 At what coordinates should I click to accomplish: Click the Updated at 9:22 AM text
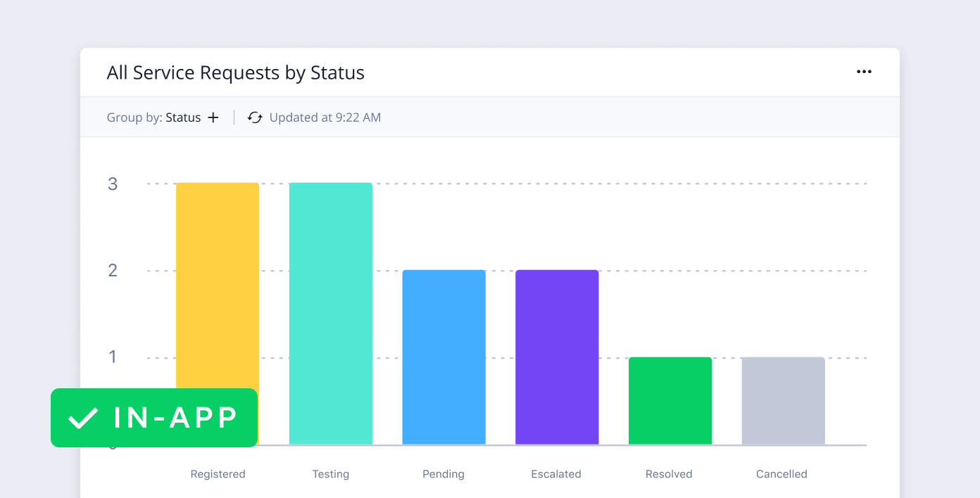(x=325, y=117)
